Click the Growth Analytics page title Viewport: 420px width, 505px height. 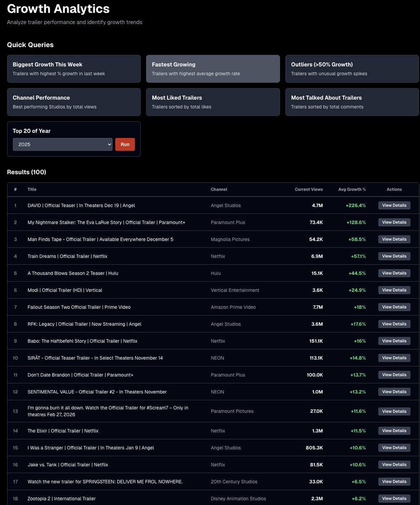coord(58,8)
